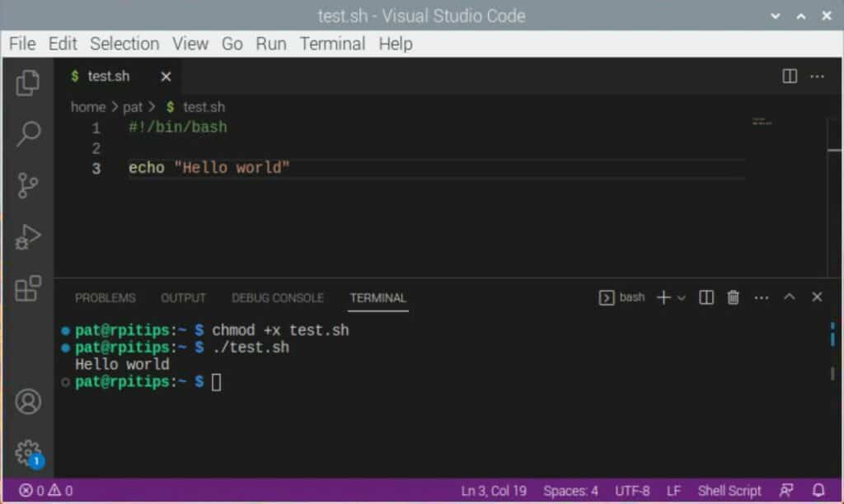Show errors and warnings count in status bar
844x504 pixels.
tap(46, 491)
